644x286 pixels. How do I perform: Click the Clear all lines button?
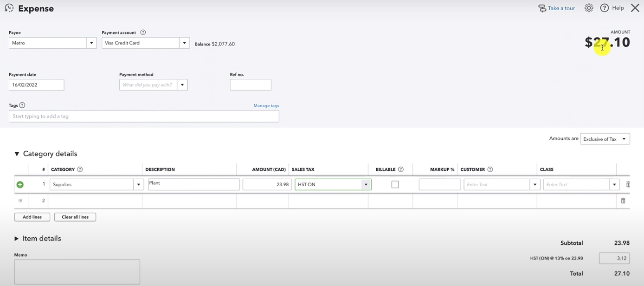point(75,217)
